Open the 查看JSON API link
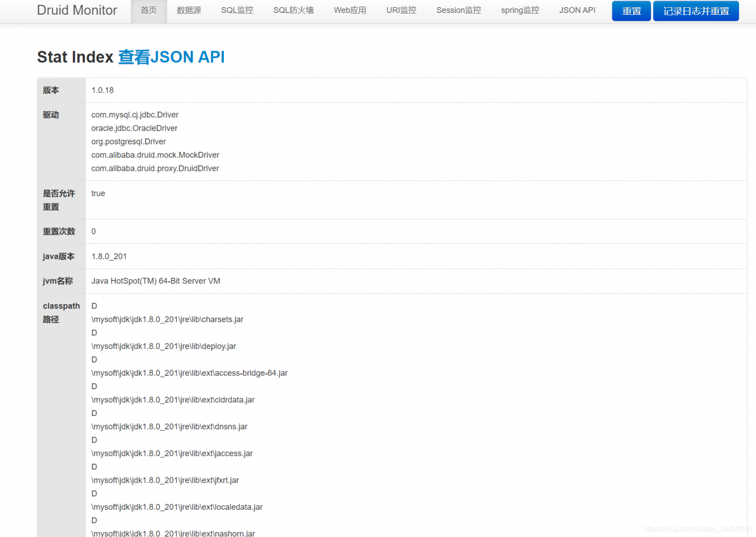The height and width of the screenshot is (537, 756). [171, 57]
